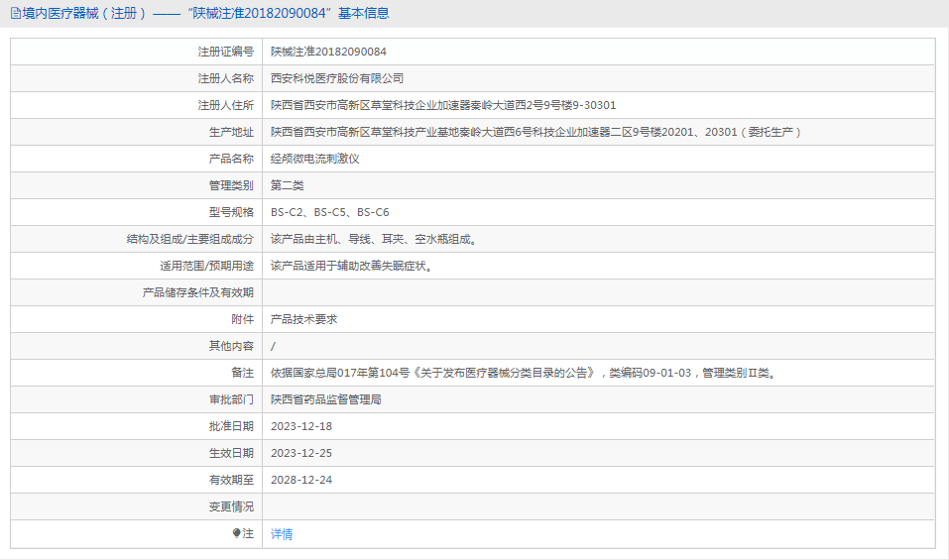Image resolution: width=949 pixels, height=560 pixels.
Task: Click the production address value in 生产地址 row
Action: coord(535,132)
